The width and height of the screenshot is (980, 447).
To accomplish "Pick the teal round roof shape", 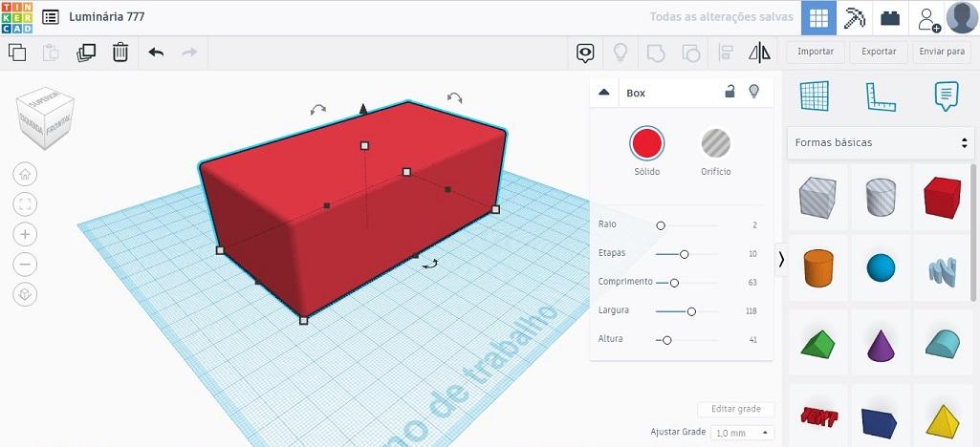I will [943, 344].
